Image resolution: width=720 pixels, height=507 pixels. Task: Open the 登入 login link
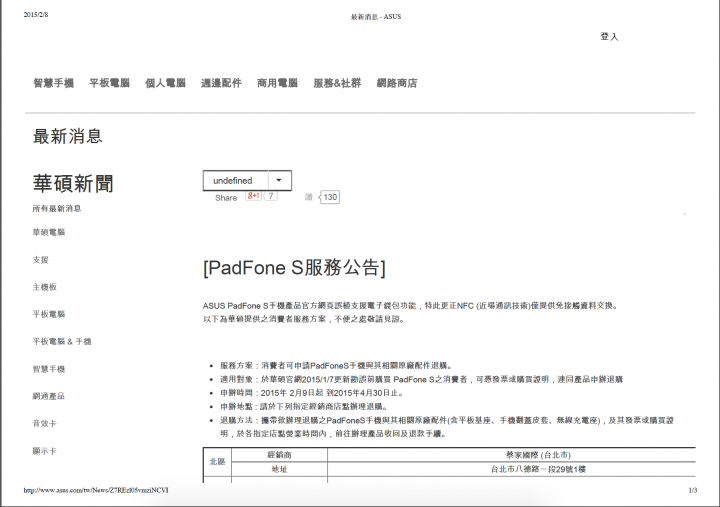click(x=609, y=37)
